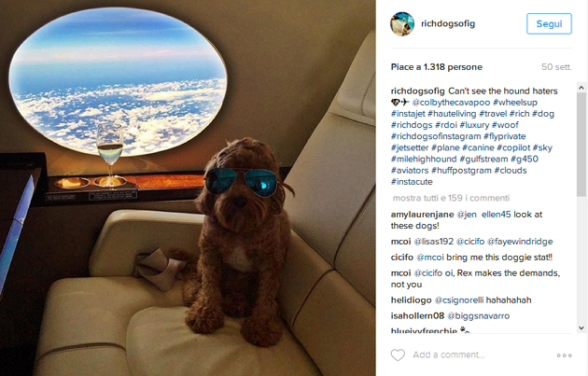Viewport: 588px width, 376px height.
Task: Open the richdogsofig username in header
Action: coord(448,23)
